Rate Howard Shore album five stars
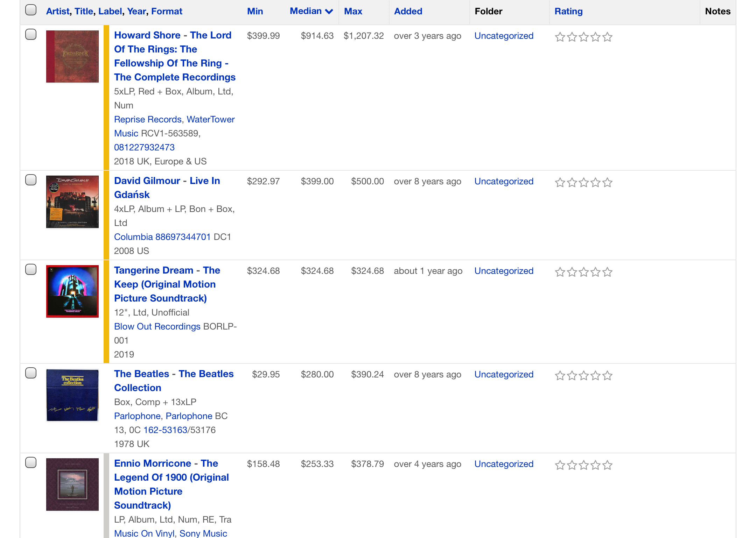 (x=608, y=37)
